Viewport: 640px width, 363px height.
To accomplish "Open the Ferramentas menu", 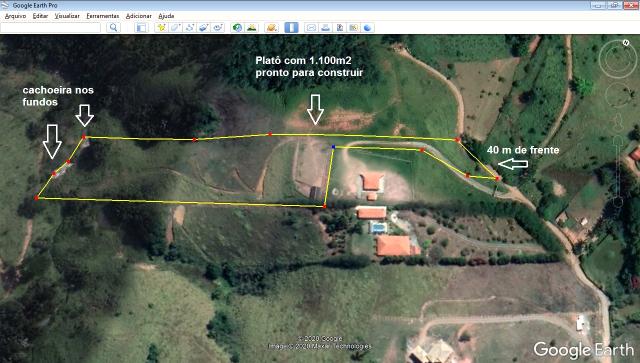I will [x=102, y=16].
